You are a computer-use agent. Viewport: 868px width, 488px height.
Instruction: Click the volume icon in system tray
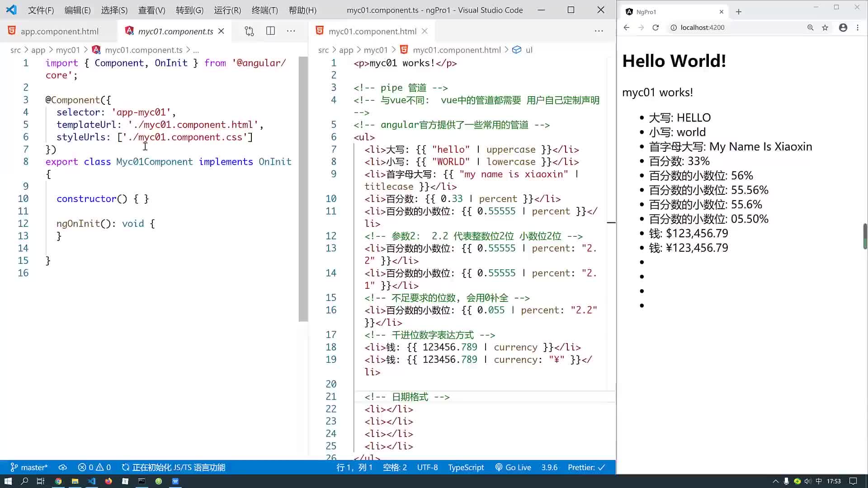click(x=808, y=481)
